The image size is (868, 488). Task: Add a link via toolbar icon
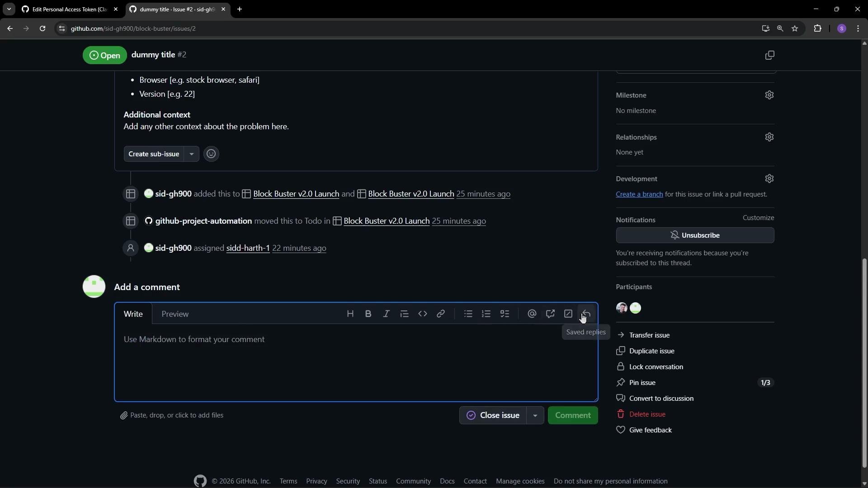[x=440, y=314]
